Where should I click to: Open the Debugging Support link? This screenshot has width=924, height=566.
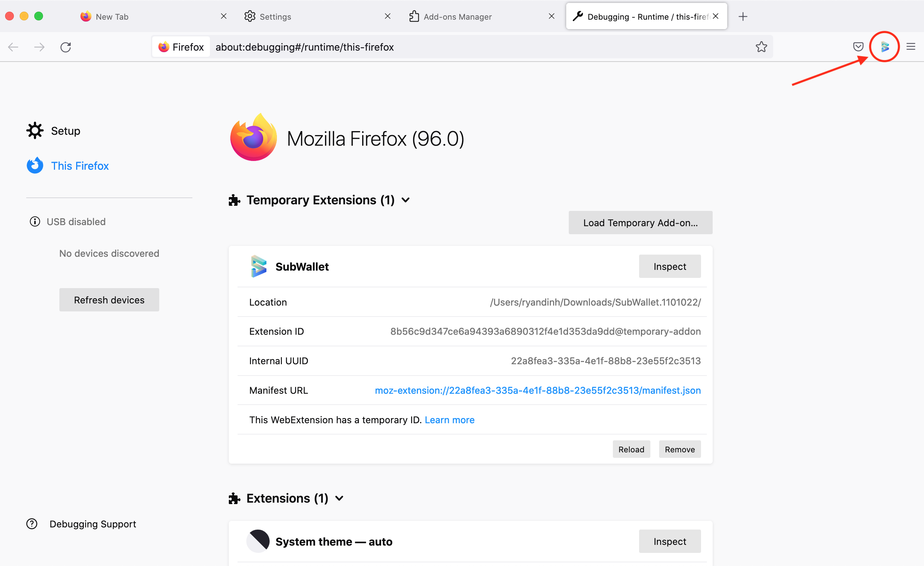93,524
